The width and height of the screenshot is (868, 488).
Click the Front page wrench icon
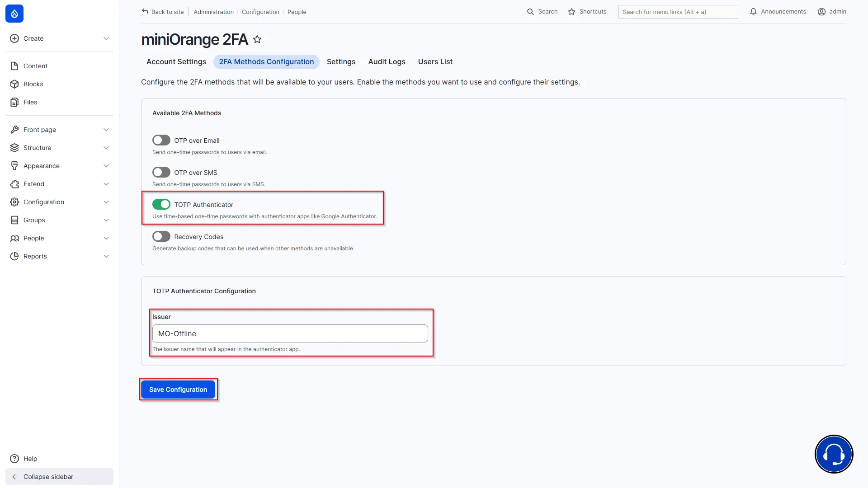pyautogui.click(x=14, y=130)
